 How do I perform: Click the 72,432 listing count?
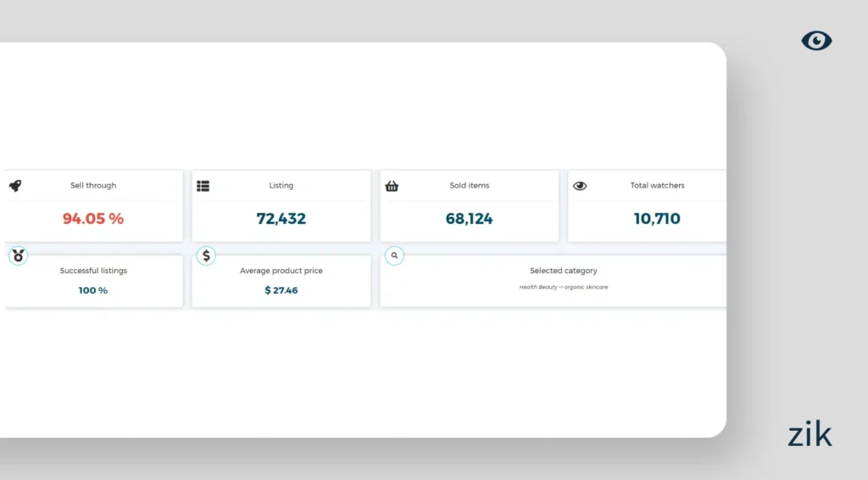click(281, 219)
